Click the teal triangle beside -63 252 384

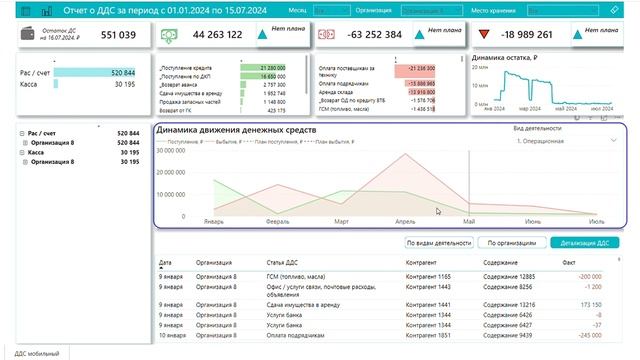pos(420,35)
